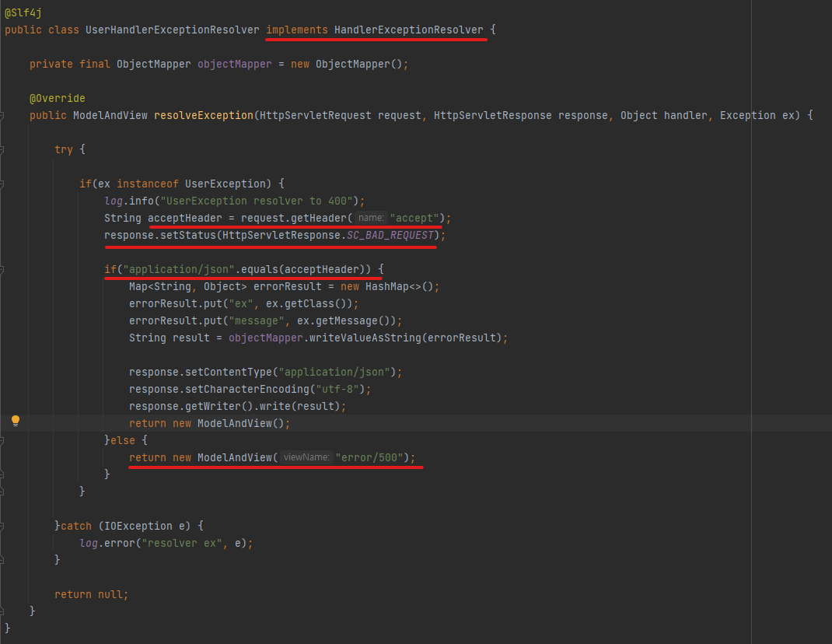
Task: Click the writeValueAsString method call
Action: pos(365,338)
